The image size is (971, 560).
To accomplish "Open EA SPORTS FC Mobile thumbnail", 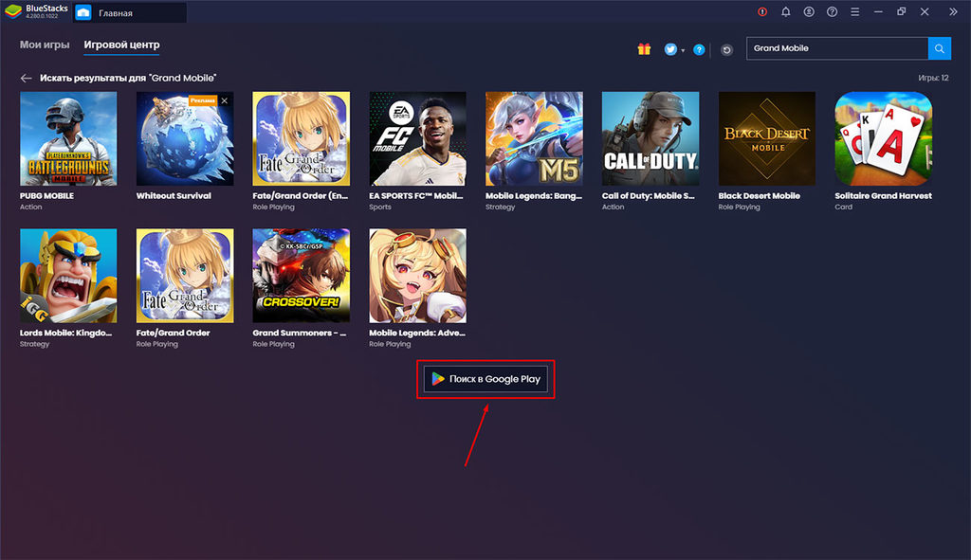I will pyautogui.click(x=418, y=138).
